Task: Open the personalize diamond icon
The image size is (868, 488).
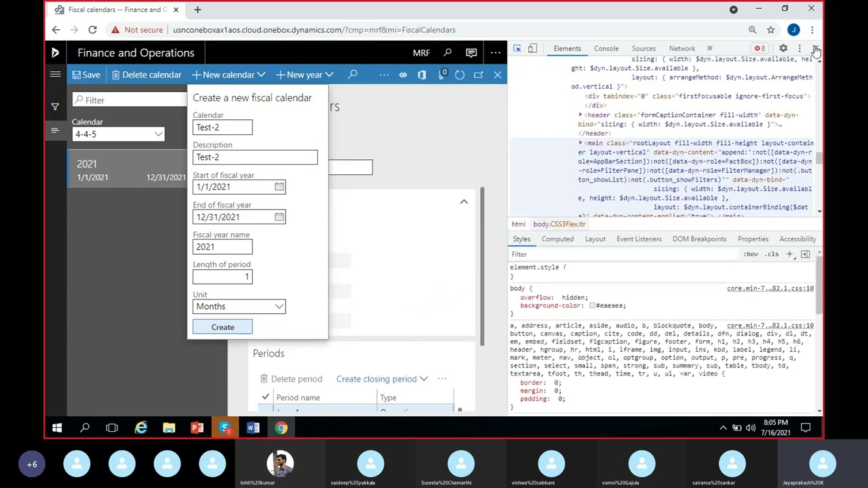Action: 403,75
